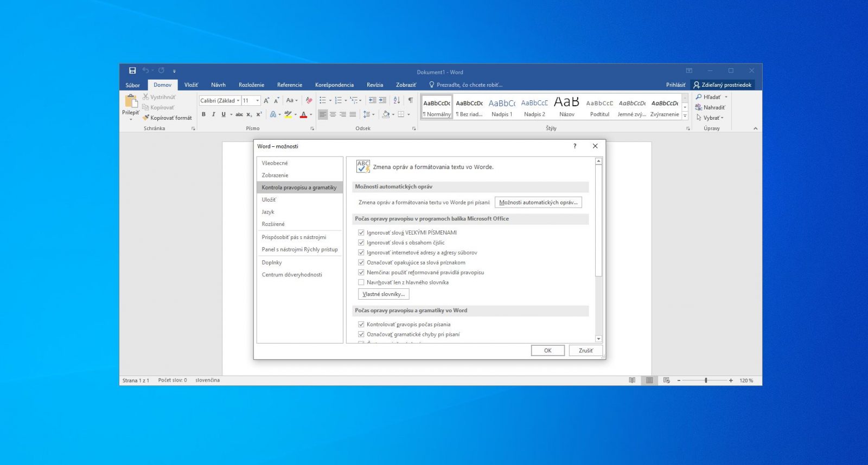Open Možnosti automatických opráv button
The image size is (868, 465).
click(x=538, y=203)
